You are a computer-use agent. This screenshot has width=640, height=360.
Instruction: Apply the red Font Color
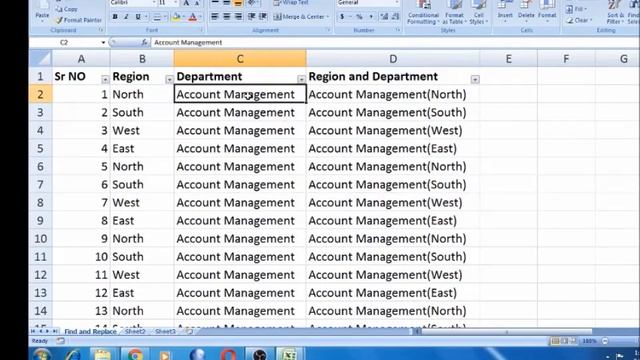tap(193, 17)
